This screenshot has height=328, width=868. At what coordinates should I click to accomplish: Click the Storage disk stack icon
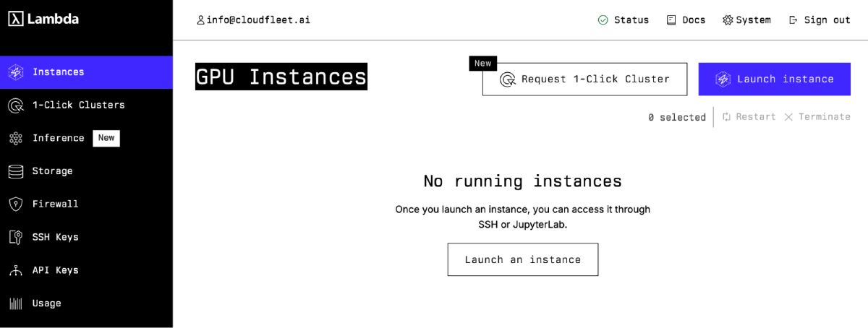[x=16, y=171]
